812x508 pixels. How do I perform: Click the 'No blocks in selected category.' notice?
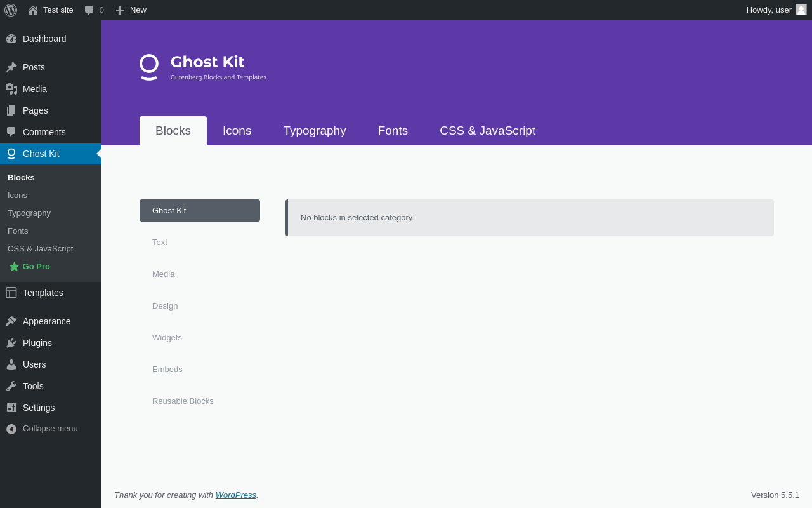coord(530,218)
